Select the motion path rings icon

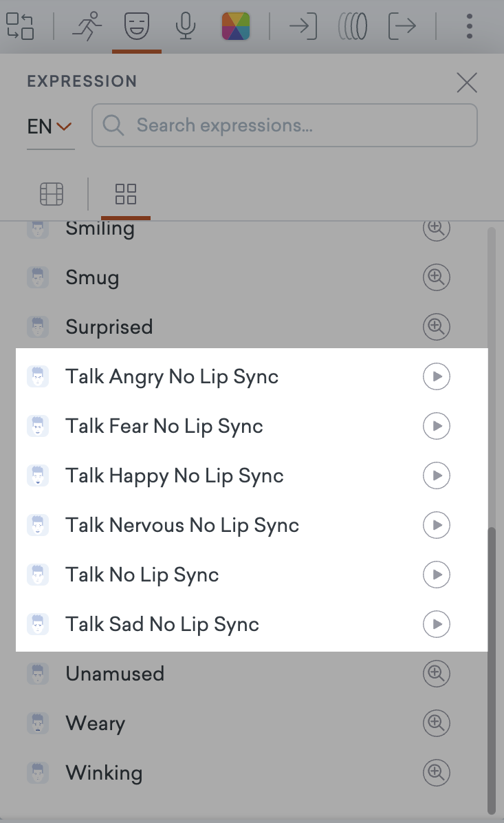353,26
